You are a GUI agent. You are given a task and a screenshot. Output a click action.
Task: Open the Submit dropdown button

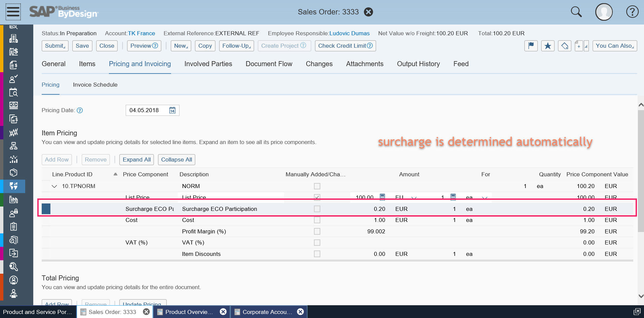pyautogui.click(x=55, y=46)
